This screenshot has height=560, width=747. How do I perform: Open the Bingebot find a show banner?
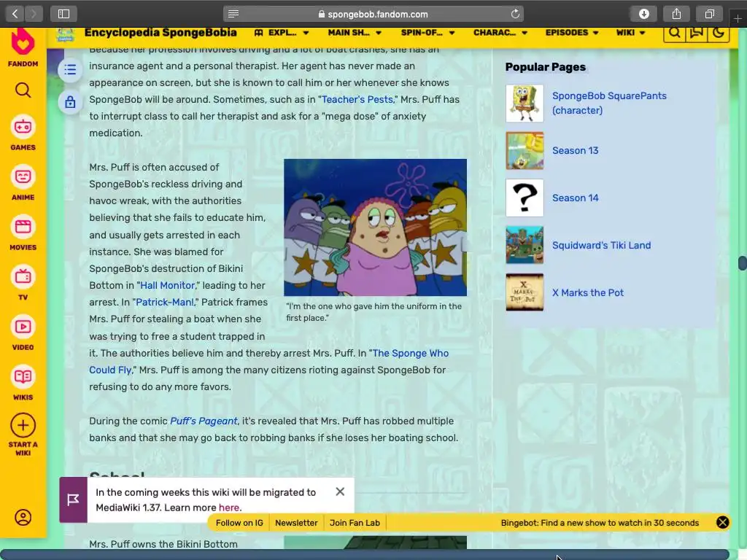(600, 523)
